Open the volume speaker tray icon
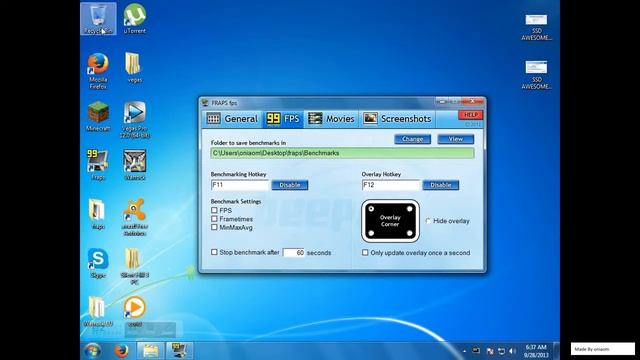The height and width of the screenshot is (360, 640). 513,351
